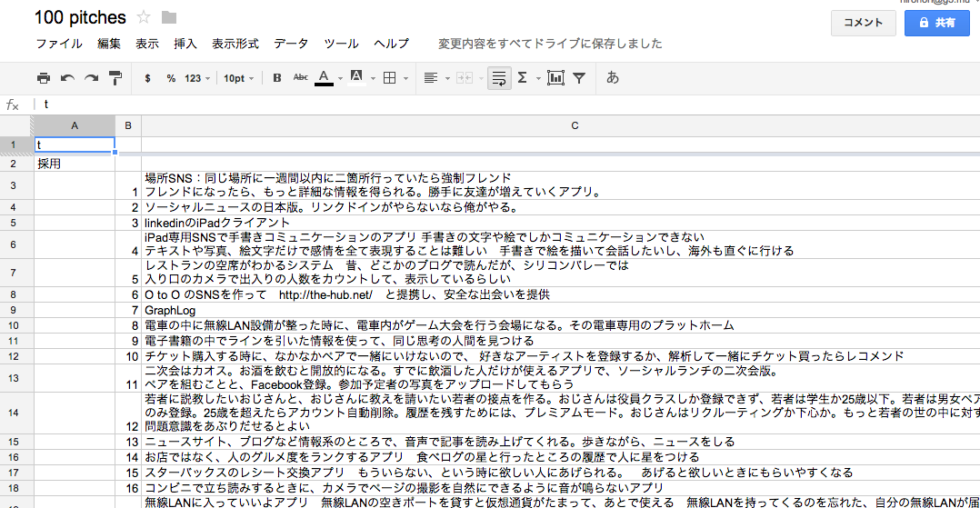Redo the last action
The image size is (980, 508).
click(x=91, y=78)
